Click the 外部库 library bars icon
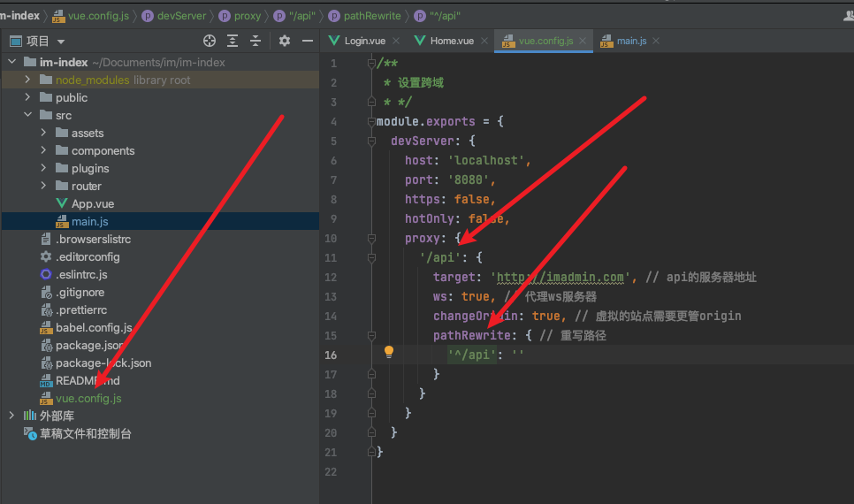Screen dimensions: 854x504 click(30, 416)
